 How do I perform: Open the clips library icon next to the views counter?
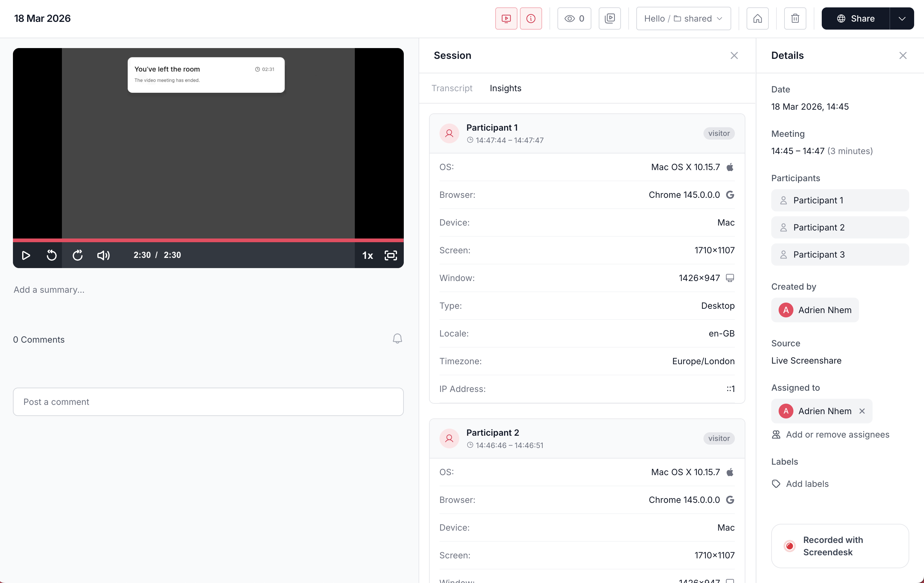pyautogui.click(x=609, y=18)
